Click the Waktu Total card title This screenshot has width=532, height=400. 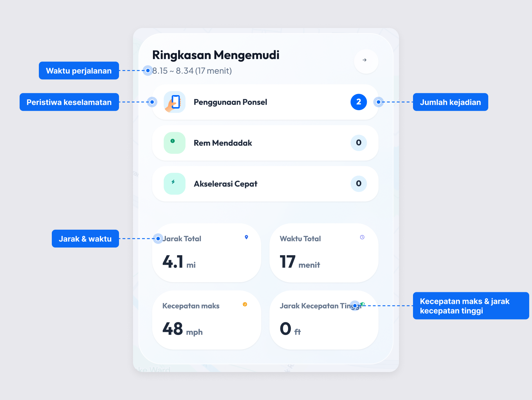(300, 239)
